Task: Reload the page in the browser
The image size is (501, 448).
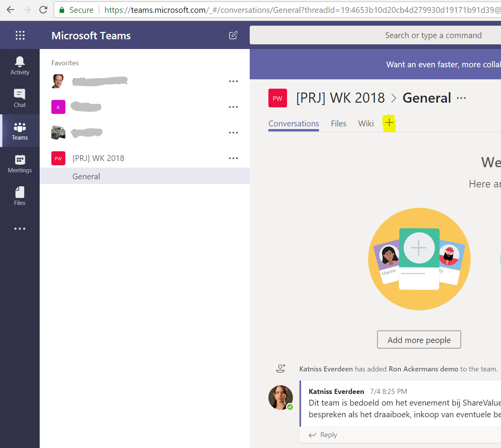Action: (43, 10)
